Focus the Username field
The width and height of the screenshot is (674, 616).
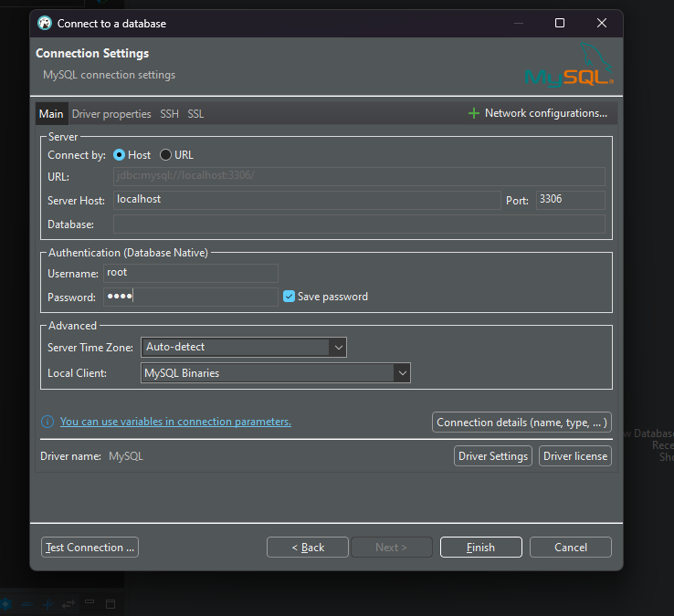(x=191, y=273)
